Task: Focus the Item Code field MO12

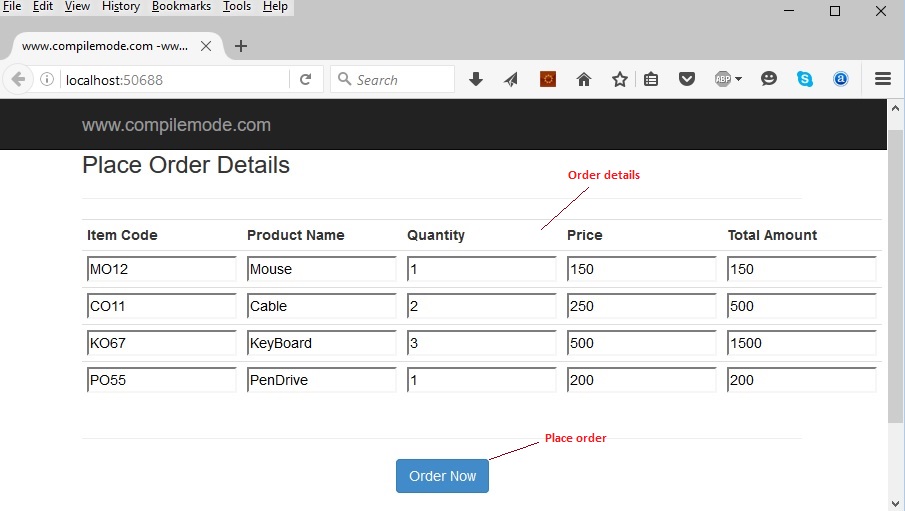Action: point(161,269)
